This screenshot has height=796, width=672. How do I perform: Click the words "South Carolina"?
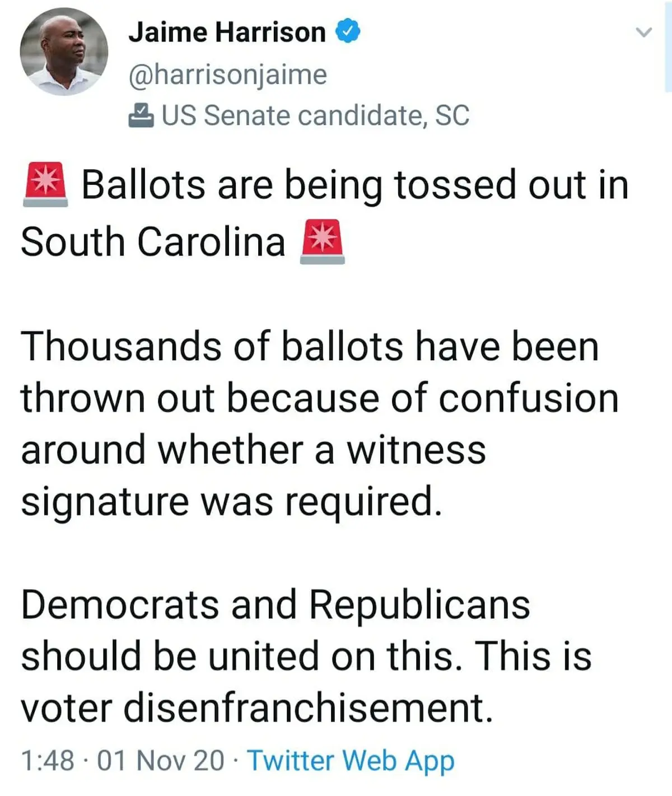pyautogui.click(x=153, y=242)
